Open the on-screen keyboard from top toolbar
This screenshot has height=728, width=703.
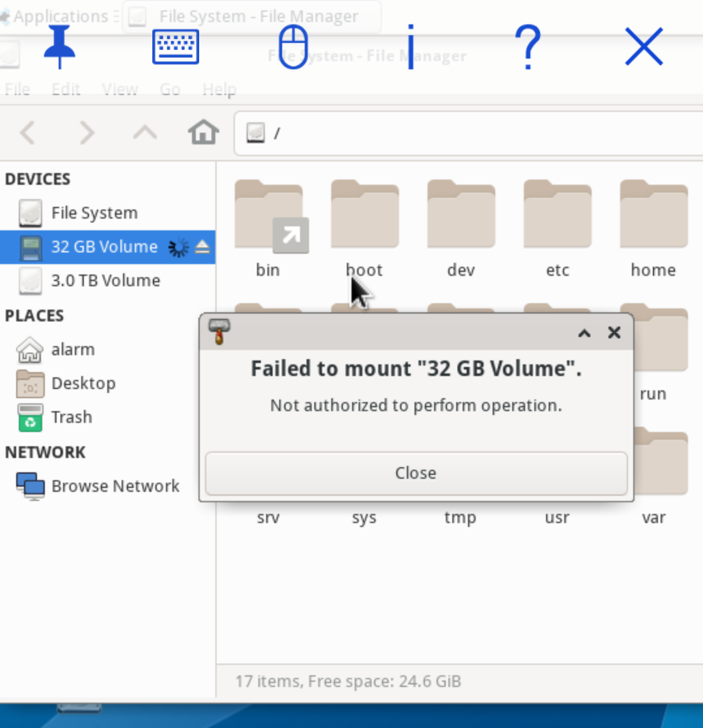tap(175, 47)
